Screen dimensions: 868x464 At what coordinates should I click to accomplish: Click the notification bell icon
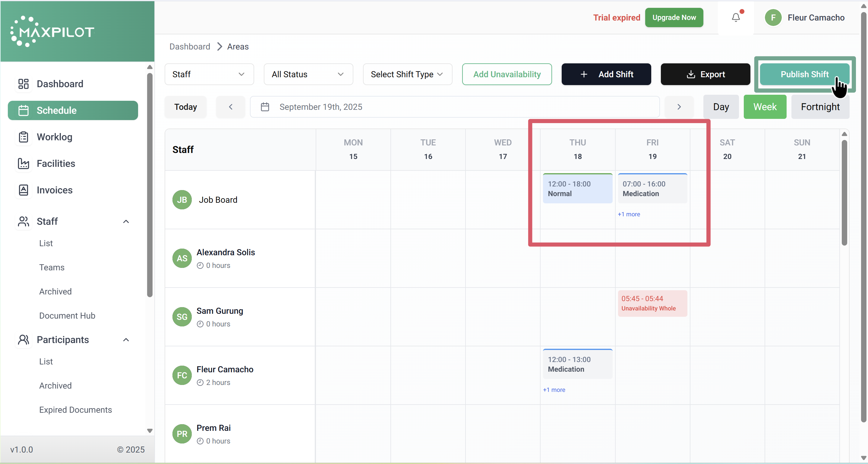pyautogui.click(x=736, y=17)
